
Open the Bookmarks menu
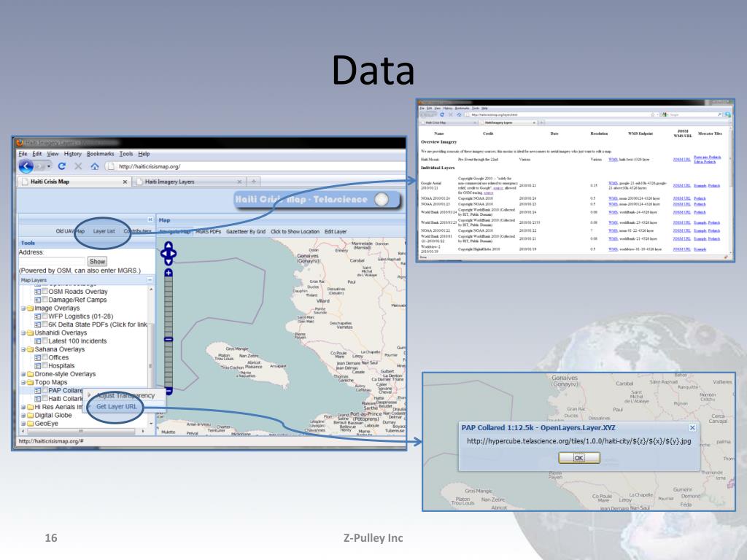tap(101, 154)
